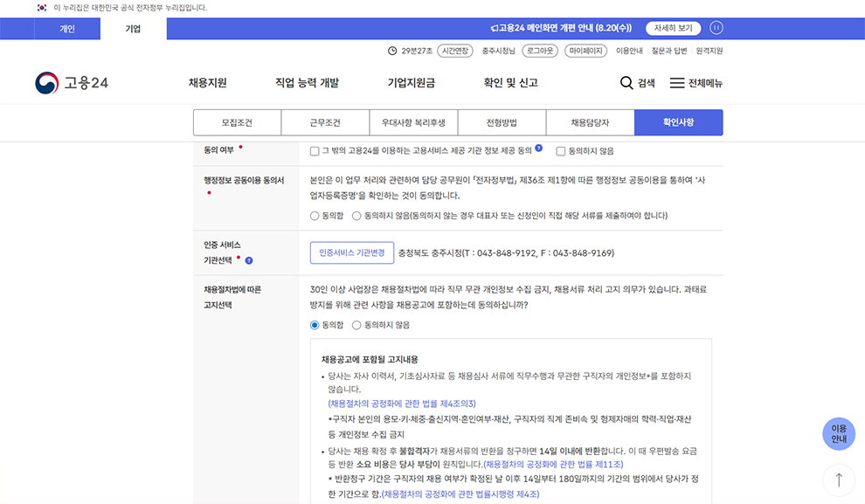865x504 pixels.
Task: Open the 채용담당자 section tab
Action: click(591, 122)
